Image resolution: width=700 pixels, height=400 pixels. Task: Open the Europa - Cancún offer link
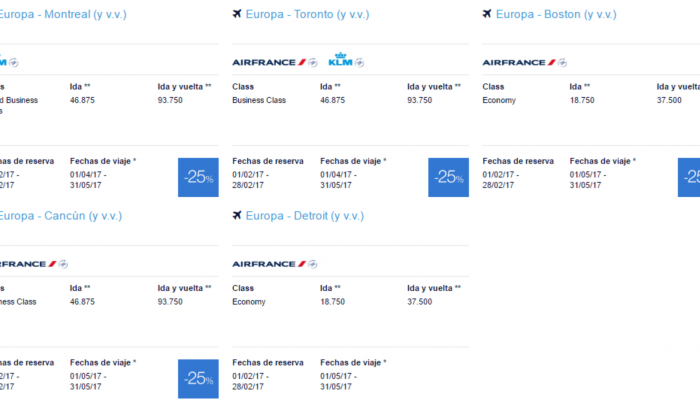coord(61,216)
